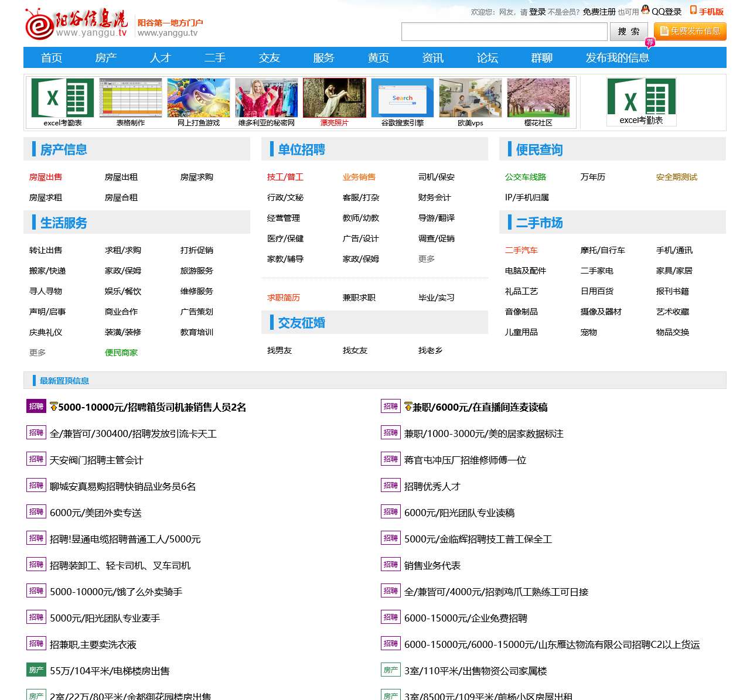Open the 安全期测试 tool link
Image resolution: width=750 pixels, height=700 pixels.
676,177
